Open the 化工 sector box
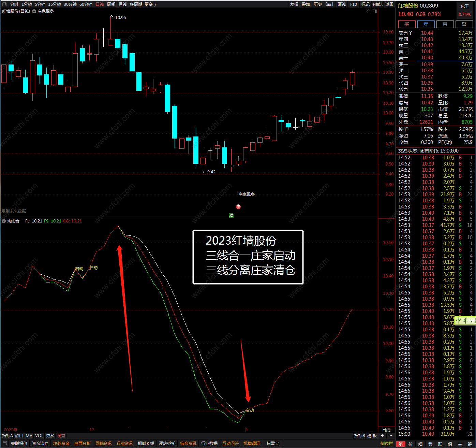The width and height of the screenshot is (476, 448). [x=465, y=10]
